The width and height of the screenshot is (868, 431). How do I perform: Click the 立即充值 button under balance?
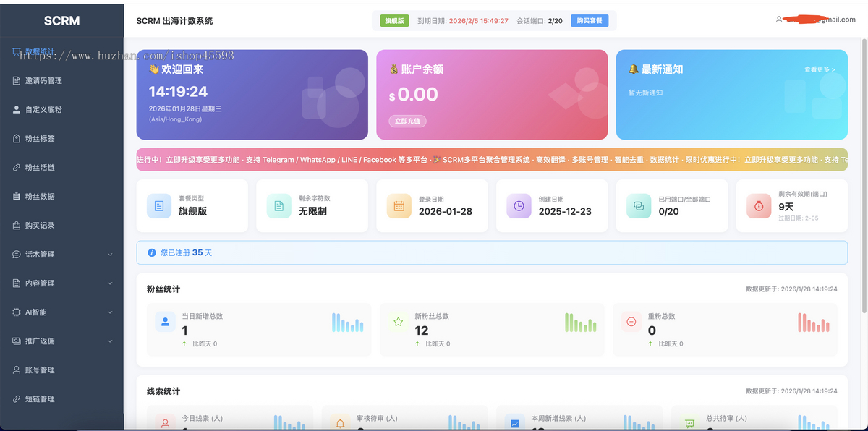click(x=407, y=121)
